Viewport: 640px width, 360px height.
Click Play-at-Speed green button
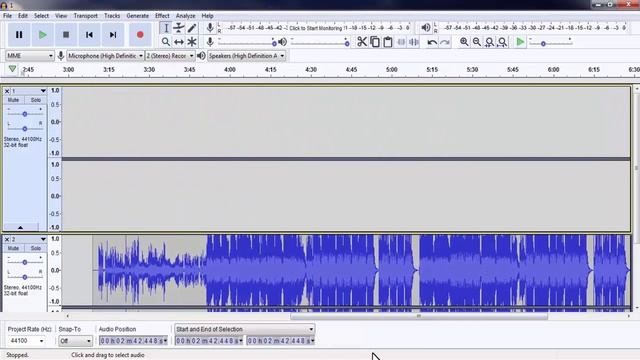pyautogui.click(x=520, y=42)
